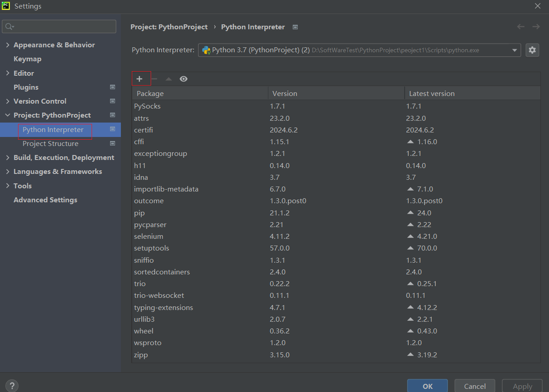Image resolution: width=549 pixels, height=392 pixels.
Task: Click the Apply button
Action: pyautogui.click(x=522, y=386)
